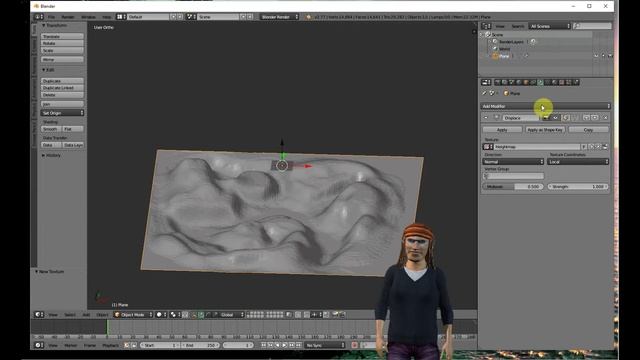Click the Properties editor type icon
Screen dimensions: 640x360
pos(486,82)
